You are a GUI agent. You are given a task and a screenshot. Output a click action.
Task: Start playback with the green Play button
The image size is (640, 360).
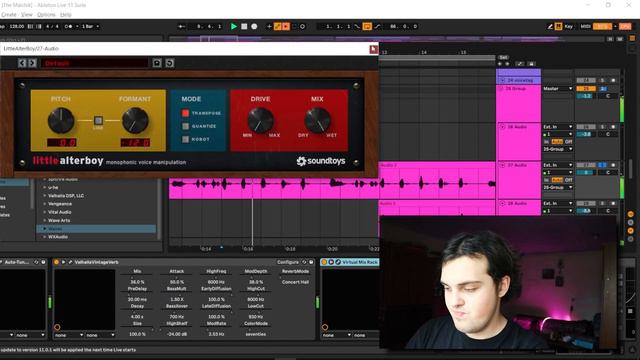click(234, 26)
